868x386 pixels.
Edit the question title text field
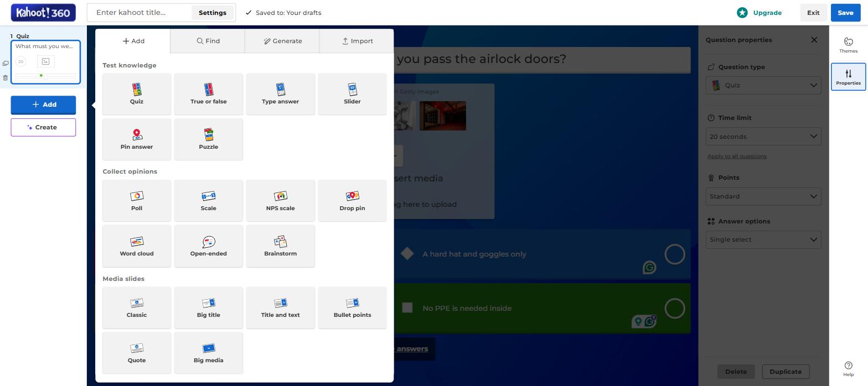(542, 59)
